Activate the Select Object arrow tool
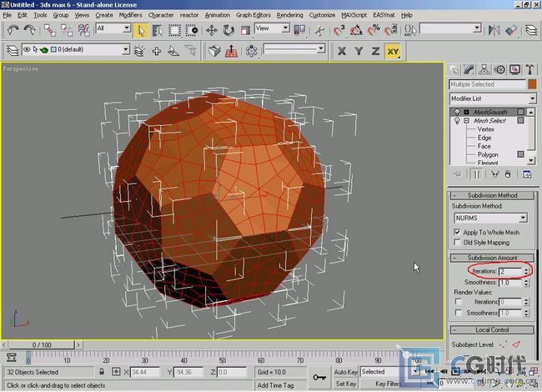The height and width of the screenshot is (392, 542). [141, 30]
